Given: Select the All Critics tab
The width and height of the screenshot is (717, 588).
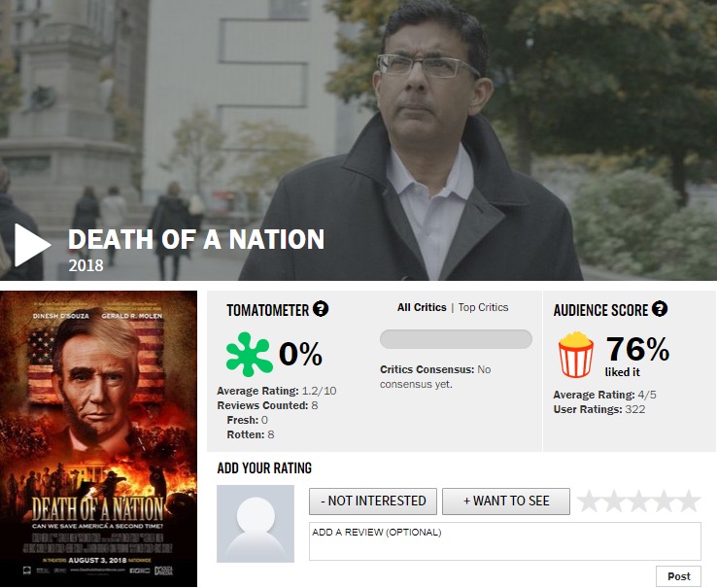Looking at the screenshot, I should [422, 307].
